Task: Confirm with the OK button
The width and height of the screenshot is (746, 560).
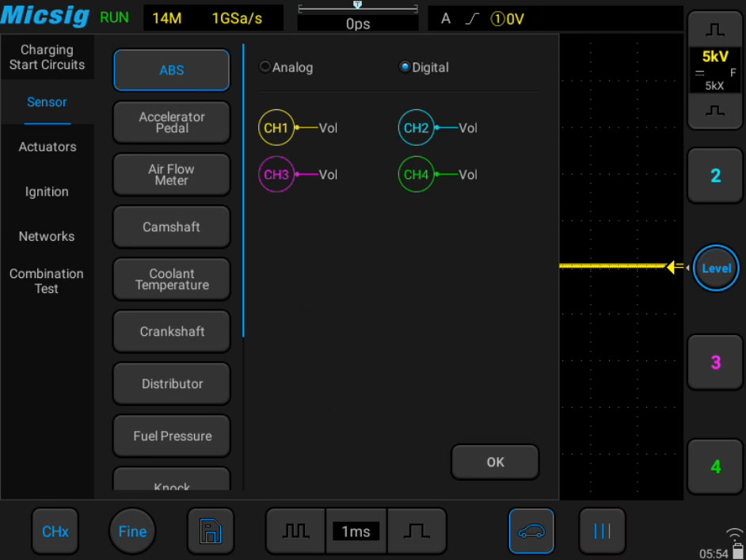Action: [495, 462]
